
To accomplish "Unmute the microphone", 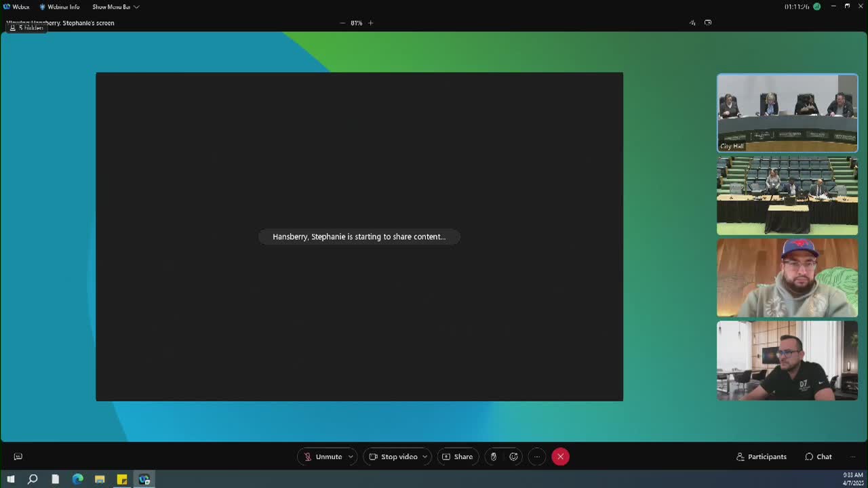I will coord(323,457).
